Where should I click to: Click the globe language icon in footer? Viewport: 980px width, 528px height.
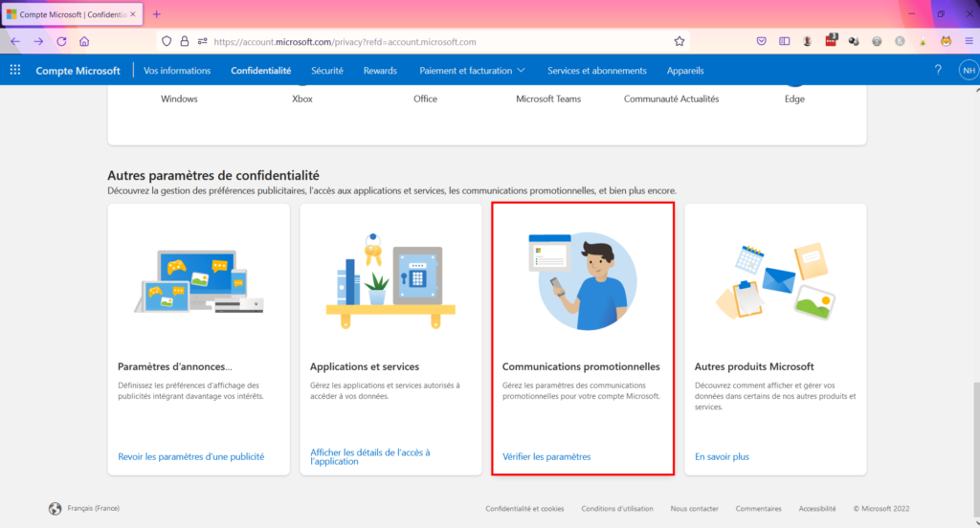pyautogui.click(x=55, y=509)
